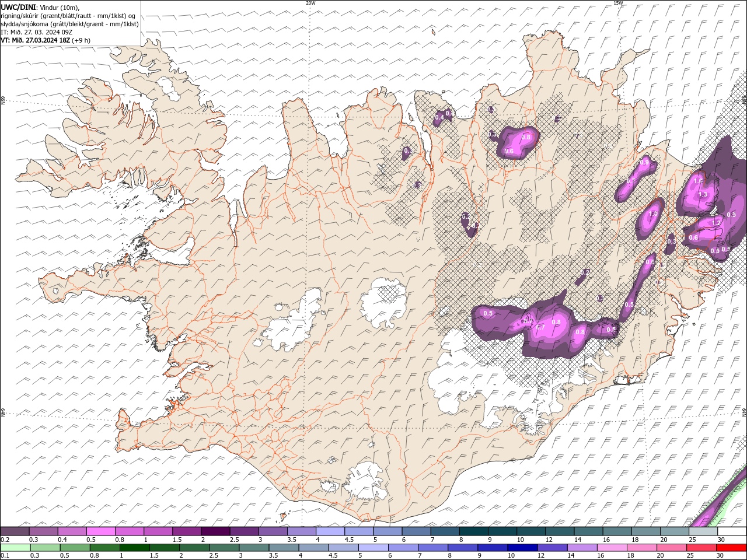Click the bright pink 0.5–0.8 swatch in upper legend
Image resolution: width=747 pixels, height=560 pixels.
(x=101, y=531)
